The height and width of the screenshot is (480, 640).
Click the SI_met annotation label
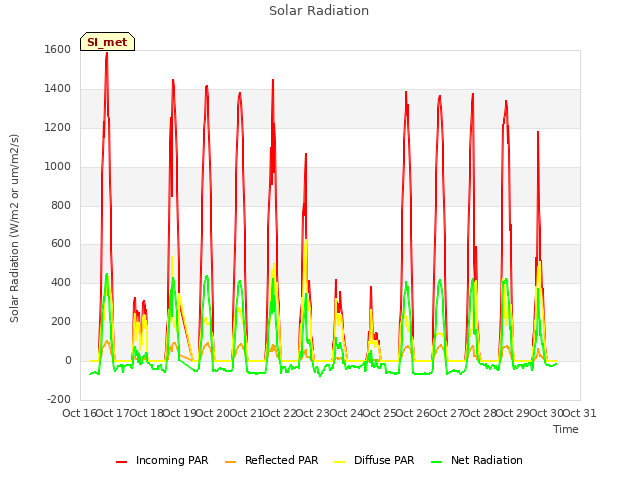(x=107, y=42)
